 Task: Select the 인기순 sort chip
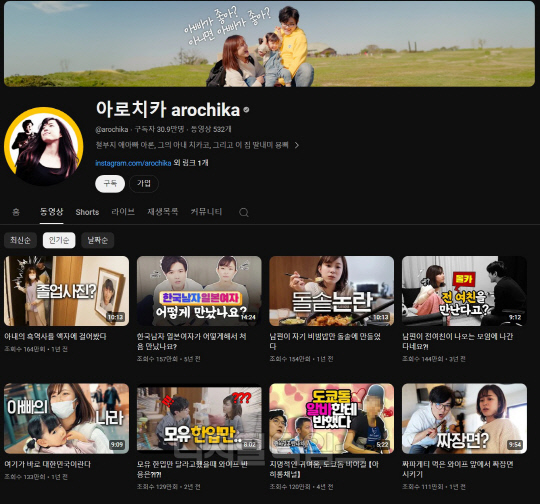(59, 240)
